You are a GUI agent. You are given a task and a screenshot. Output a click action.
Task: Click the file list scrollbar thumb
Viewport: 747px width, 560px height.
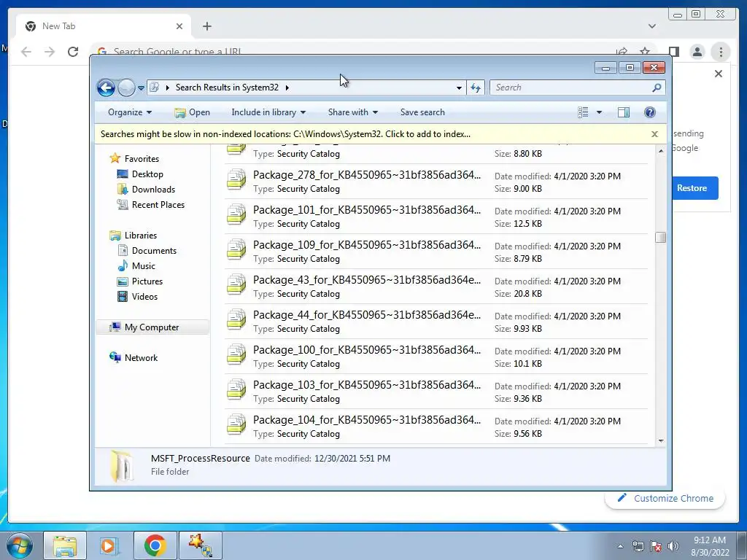(x=660, y=237)
